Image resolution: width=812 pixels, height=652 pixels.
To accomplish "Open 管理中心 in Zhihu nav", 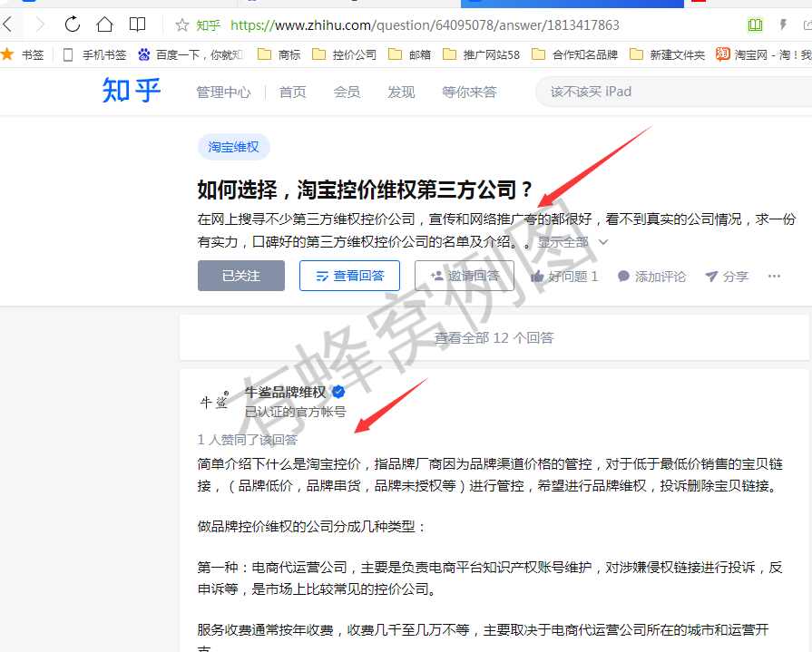I will pyautogui.click(x=223, y=92).
